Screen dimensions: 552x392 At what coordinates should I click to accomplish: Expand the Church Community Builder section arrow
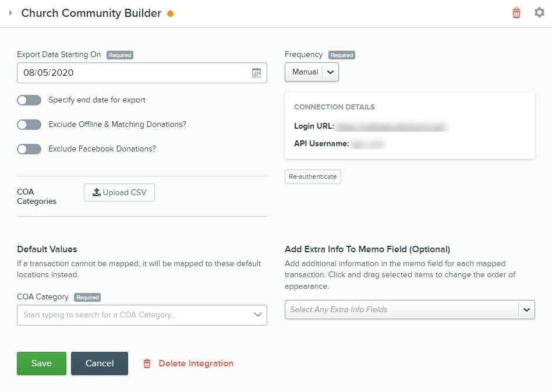click(10, 13)
